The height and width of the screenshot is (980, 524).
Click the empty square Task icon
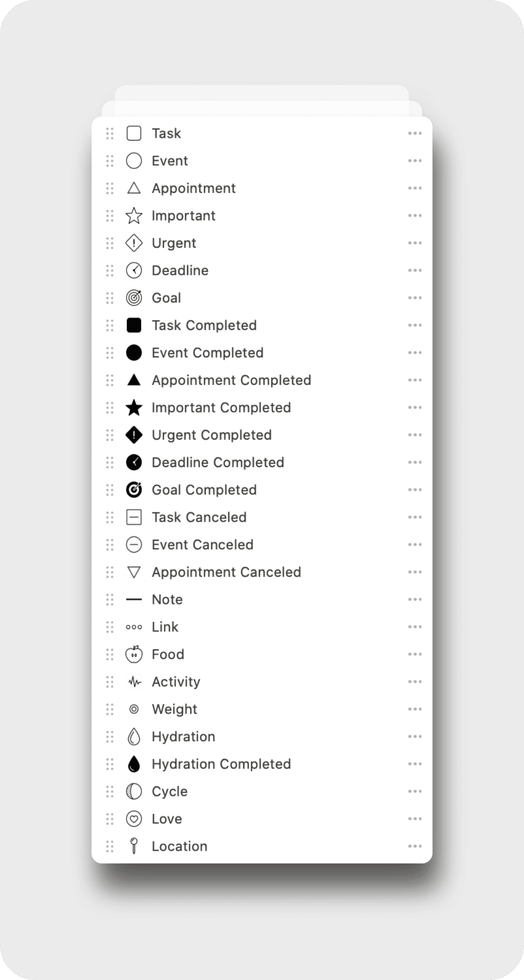(x=134, y=133)
